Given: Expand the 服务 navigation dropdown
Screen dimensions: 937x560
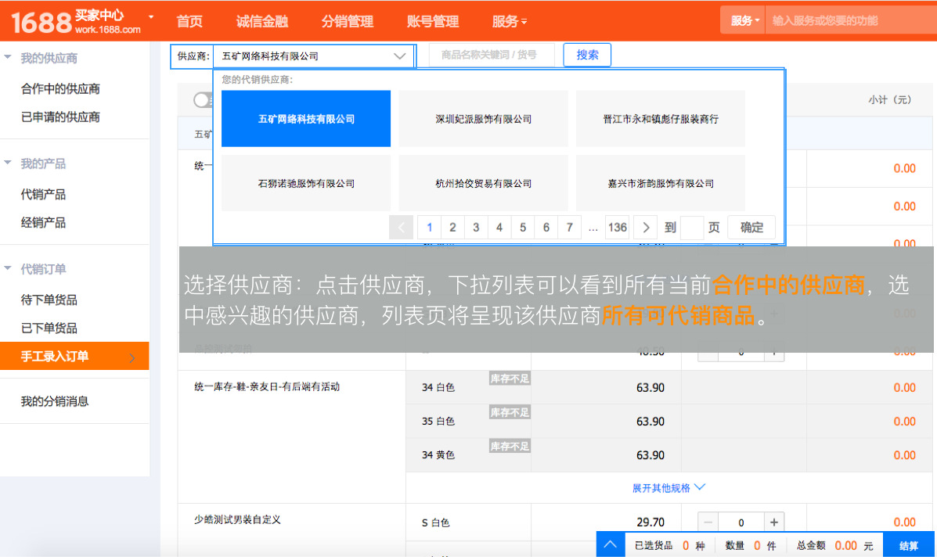Looking at the screenshot, I should (x=509, y=21).
